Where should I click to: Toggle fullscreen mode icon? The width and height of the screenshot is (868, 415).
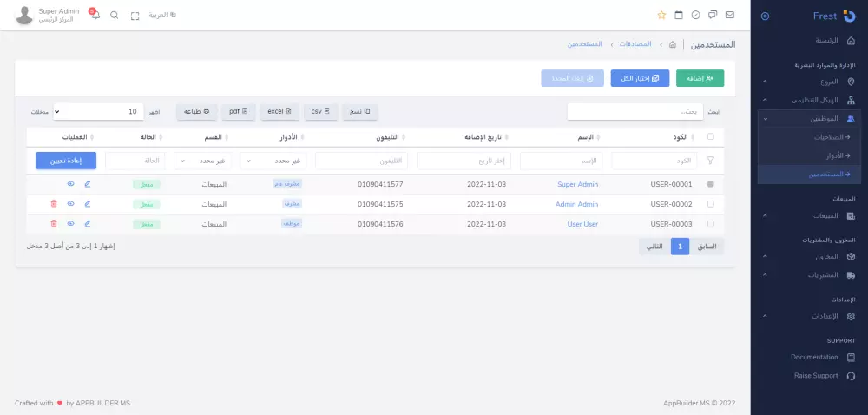[135, 16]
